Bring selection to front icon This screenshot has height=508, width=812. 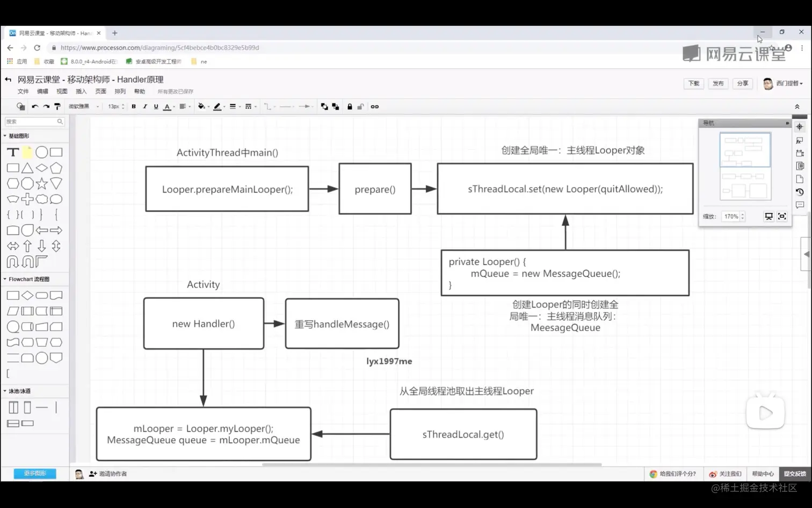click(324, 106)
